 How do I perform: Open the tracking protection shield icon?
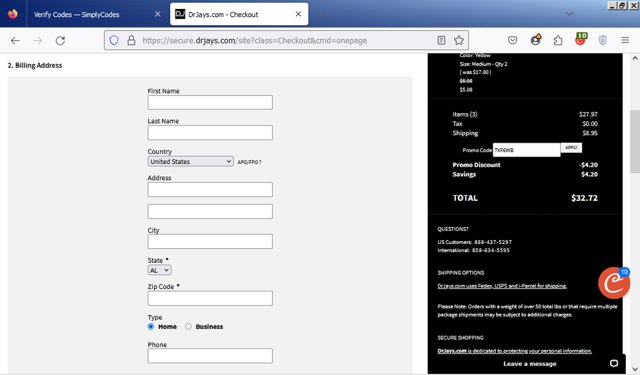click(114, 40)
